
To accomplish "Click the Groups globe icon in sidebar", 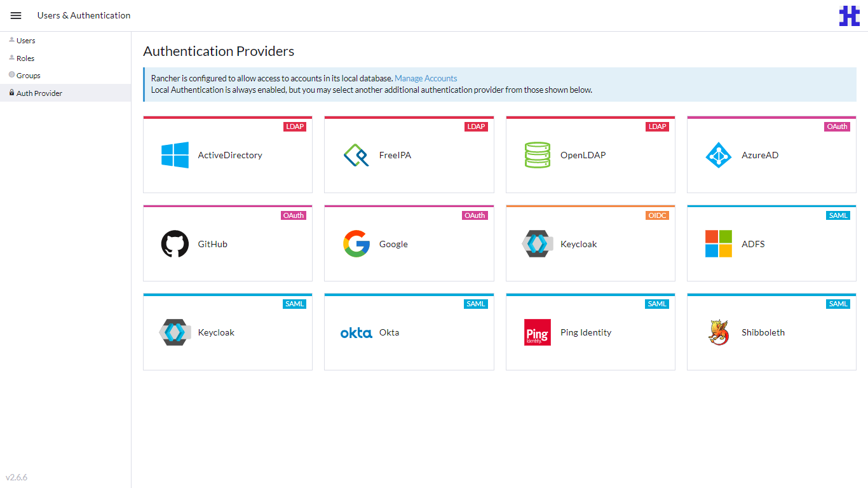I will coord(11,75).
